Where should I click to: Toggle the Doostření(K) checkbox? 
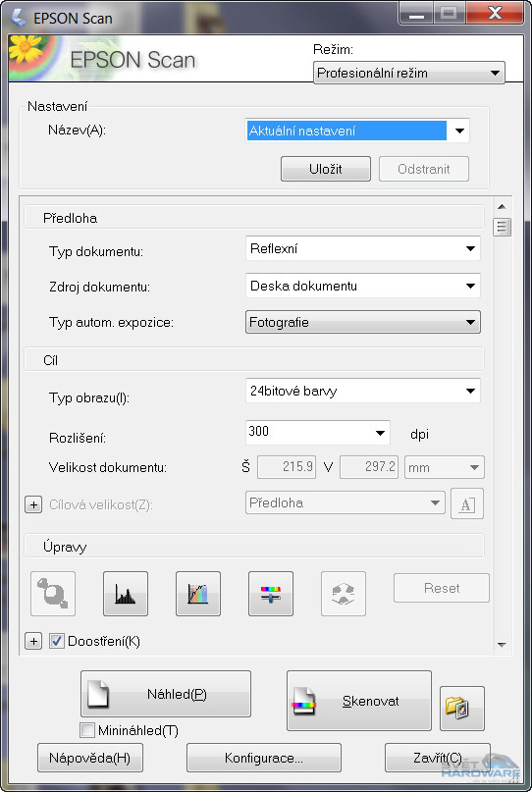57,642
